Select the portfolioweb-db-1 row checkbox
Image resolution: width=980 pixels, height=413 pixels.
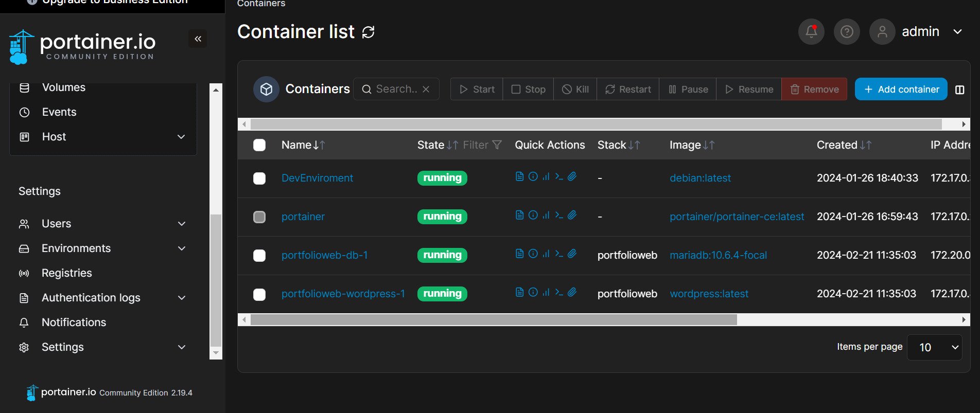(x=259, y=256)
